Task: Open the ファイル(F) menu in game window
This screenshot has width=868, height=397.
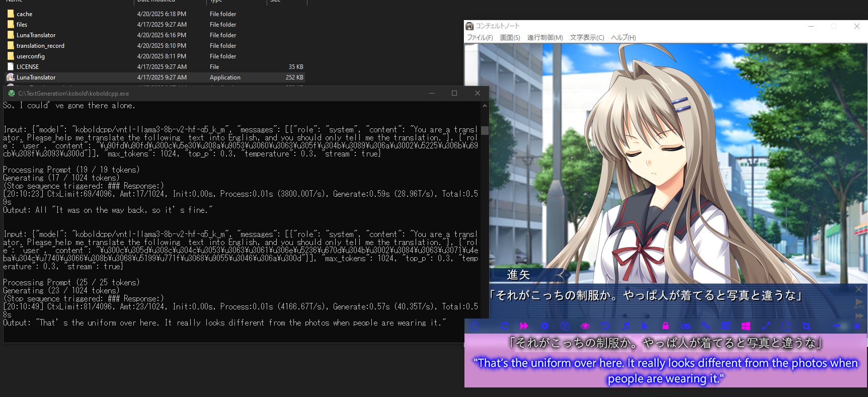Action: [x=480, y=38]
